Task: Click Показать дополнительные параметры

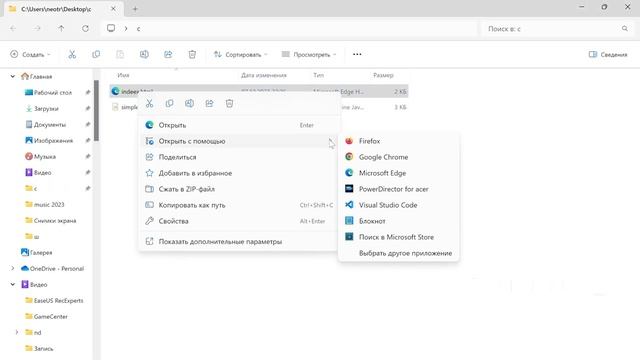Action: click(x=239, y=242)
